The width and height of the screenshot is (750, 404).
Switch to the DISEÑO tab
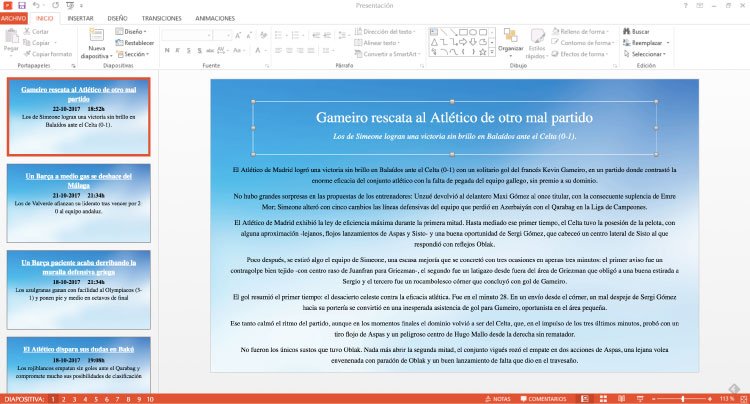(117, 18)
